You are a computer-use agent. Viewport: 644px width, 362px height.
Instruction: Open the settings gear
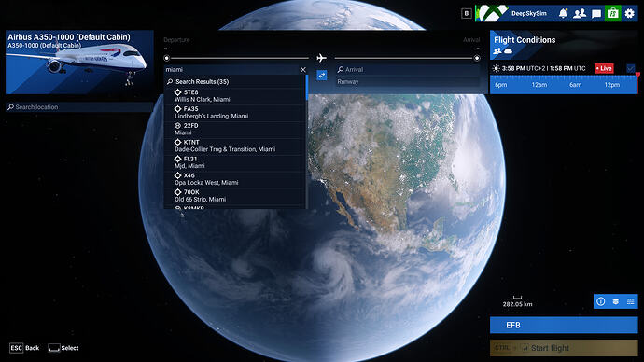pos(630,13)
